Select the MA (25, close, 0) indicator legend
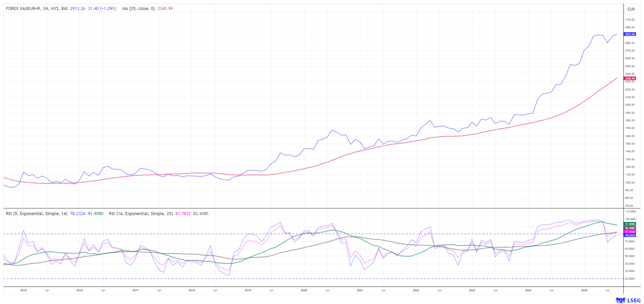644x304 pixels. [138, 9]
